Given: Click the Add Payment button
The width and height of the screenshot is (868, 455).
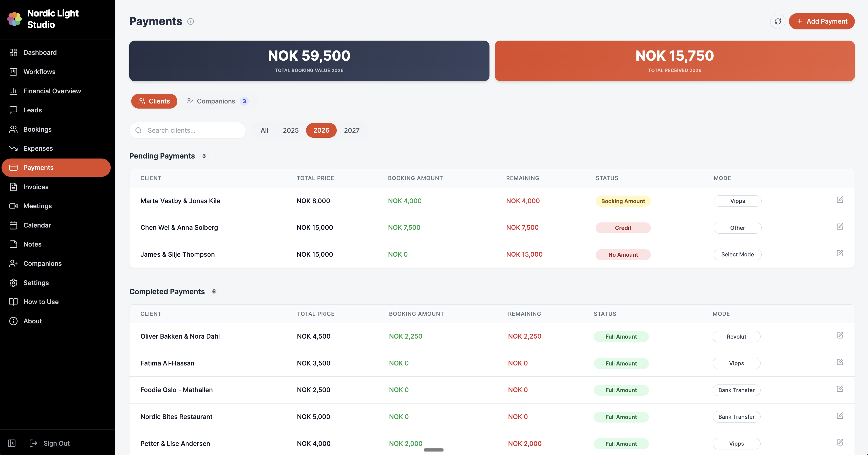Looking at the screenshot, I should (821, 21).
